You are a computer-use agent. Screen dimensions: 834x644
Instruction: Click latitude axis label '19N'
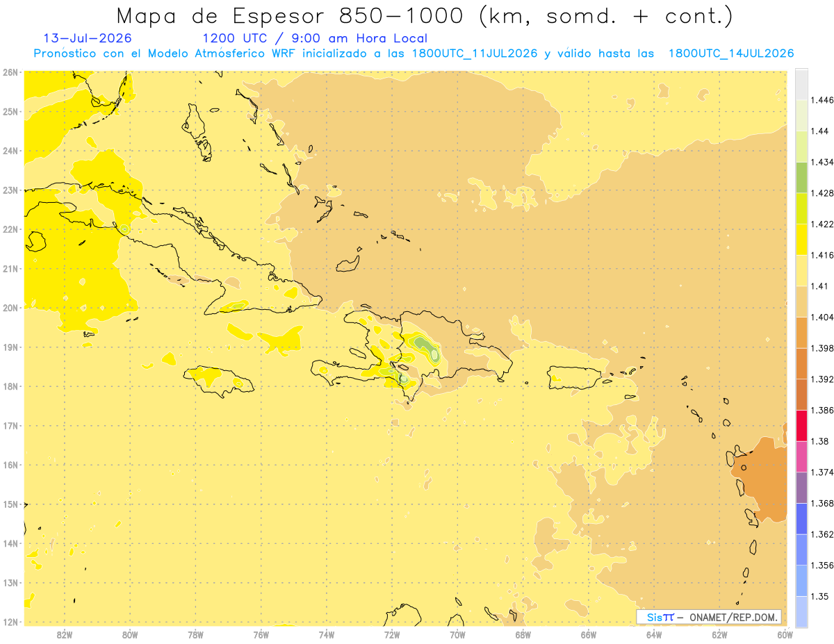(10, 347)
